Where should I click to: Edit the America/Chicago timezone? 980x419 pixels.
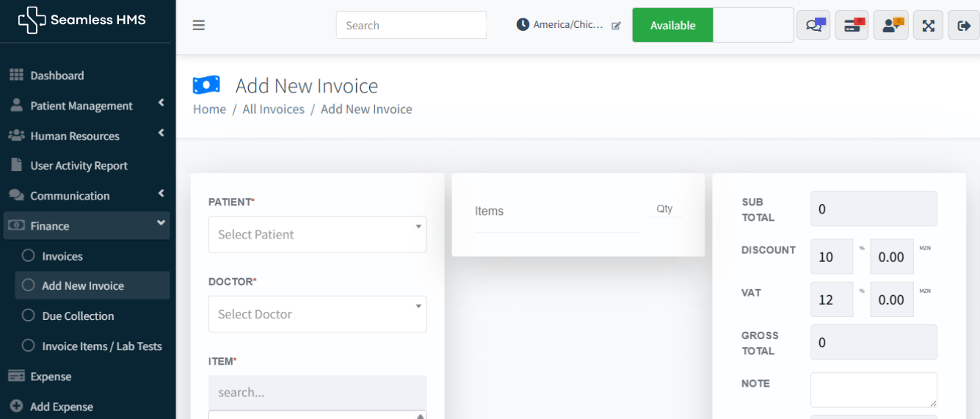616,26
